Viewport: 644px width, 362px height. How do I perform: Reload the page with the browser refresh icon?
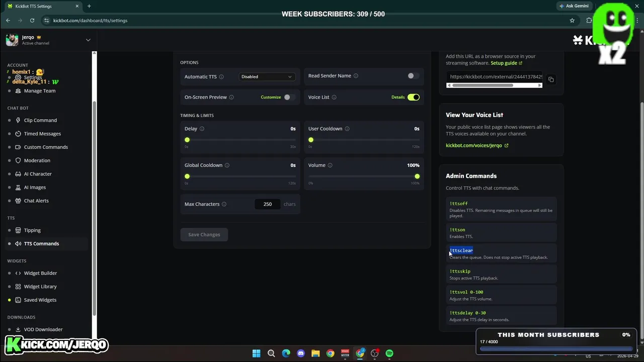(x=32, y=21)
